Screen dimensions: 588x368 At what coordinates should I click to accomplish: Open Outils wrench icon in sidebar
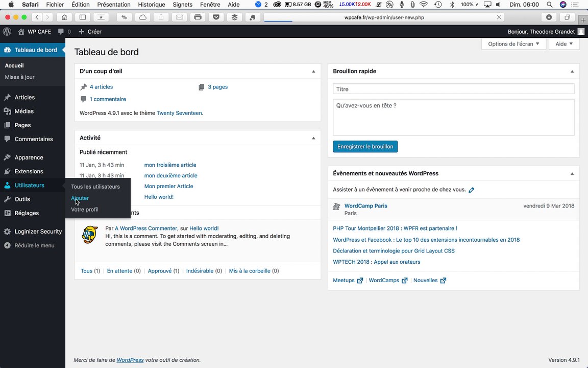point(7,199)
